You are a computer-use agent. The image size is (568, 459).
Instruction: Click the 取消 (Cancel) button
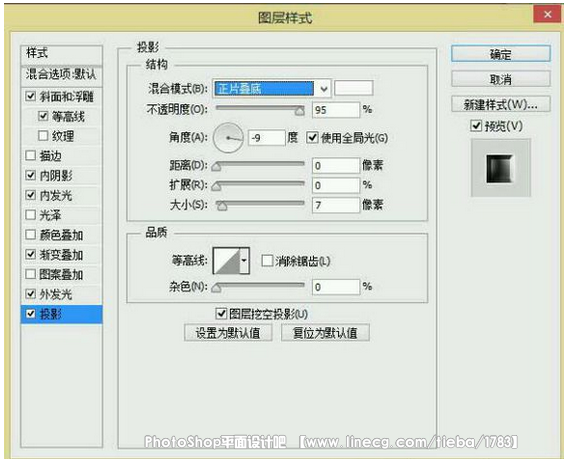coord(501,79)
